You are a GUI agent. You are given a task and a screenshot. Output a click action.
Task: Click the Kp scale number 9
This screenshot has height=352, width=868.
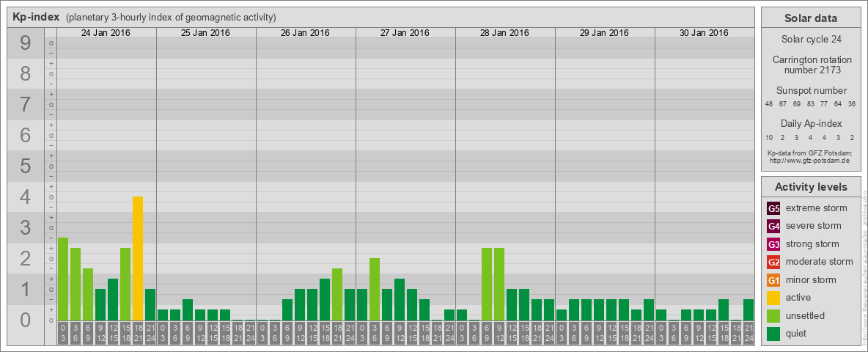coord(25,43)
